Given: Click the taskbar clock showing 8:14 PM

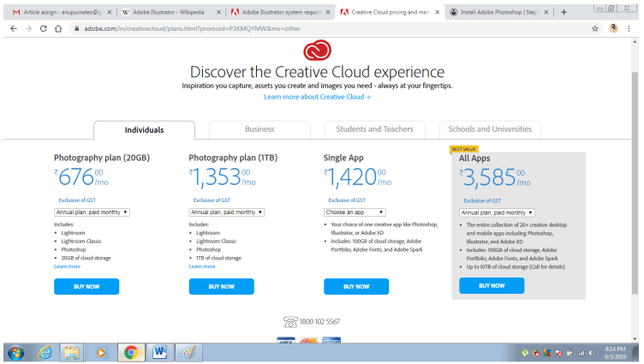Looking at the screenshot, I should [x=615, y=353].
